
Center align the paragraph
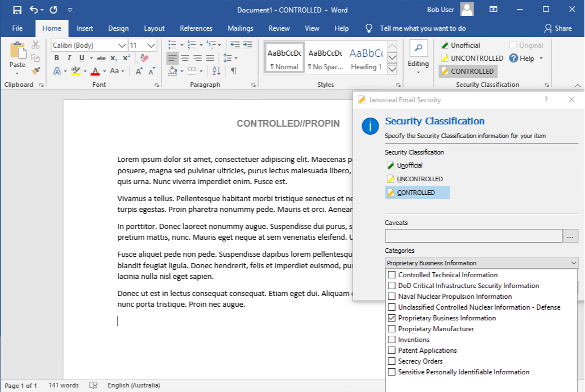[185, 58]
